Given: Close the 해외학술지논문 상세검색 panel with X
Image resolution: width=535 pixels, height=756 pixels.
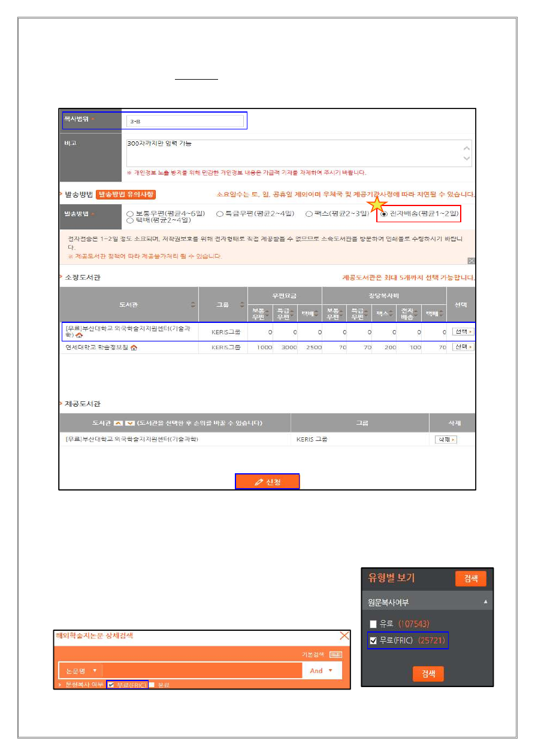Looking at the screenshot, I should click(344, 636).
